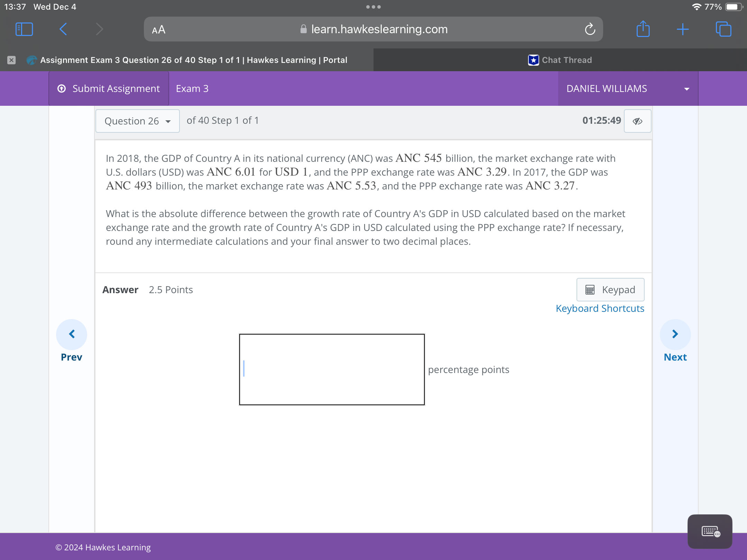This screenshot has width=747, height=560.
Task: Click the percentage points answer field
Action: pos(332,369)
